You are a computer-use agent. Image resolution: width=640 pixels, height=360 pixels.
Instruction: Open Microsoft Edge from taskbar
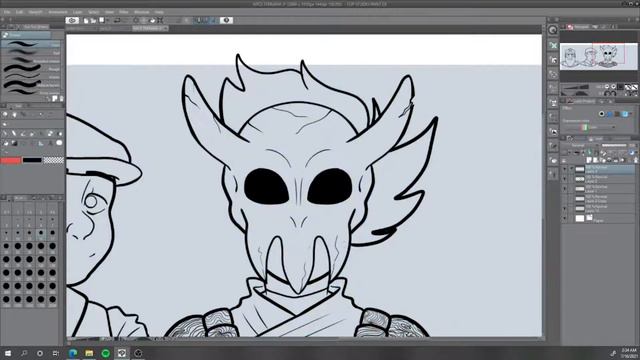[73, 353]
